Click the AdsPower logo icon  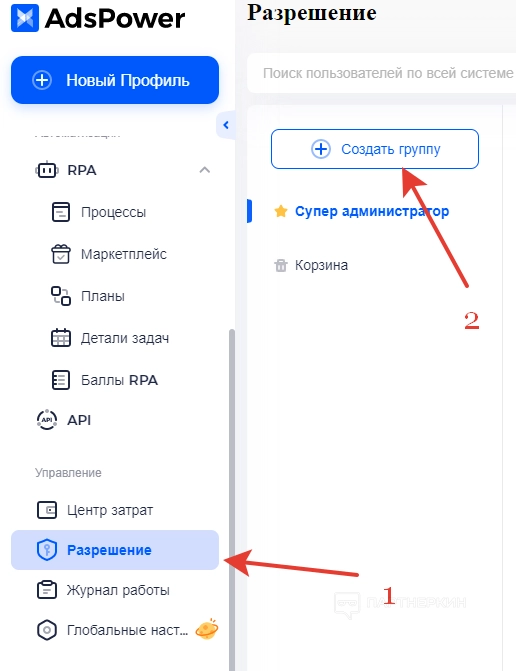25,18
